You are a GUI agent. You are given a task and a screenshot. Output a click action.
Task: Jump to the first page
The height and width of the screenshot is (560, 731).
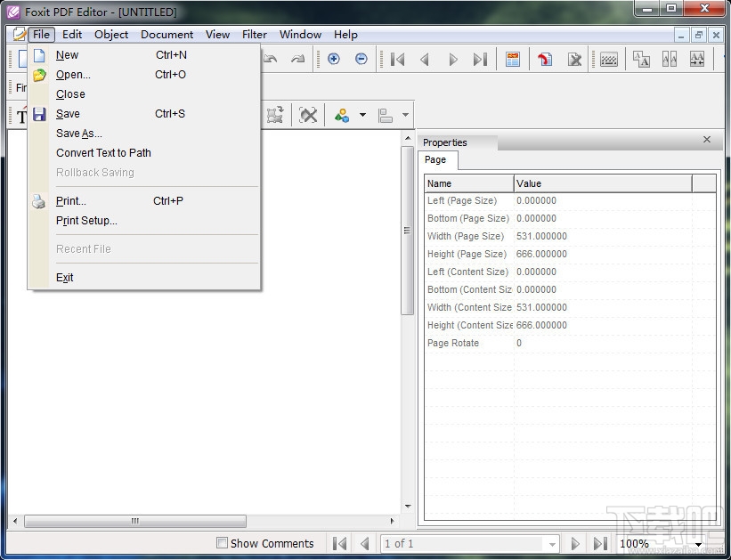pos(397,59)
